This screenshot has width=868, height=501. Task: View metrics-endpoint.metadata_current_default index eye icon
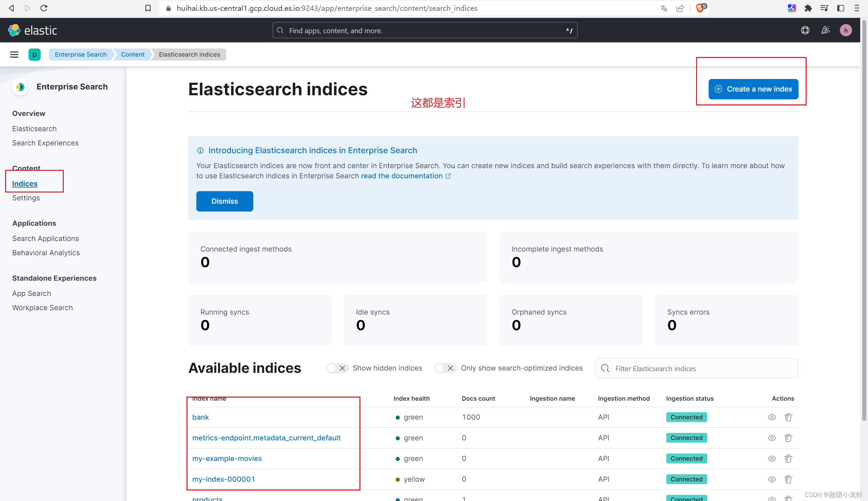[x=772, y=438]
